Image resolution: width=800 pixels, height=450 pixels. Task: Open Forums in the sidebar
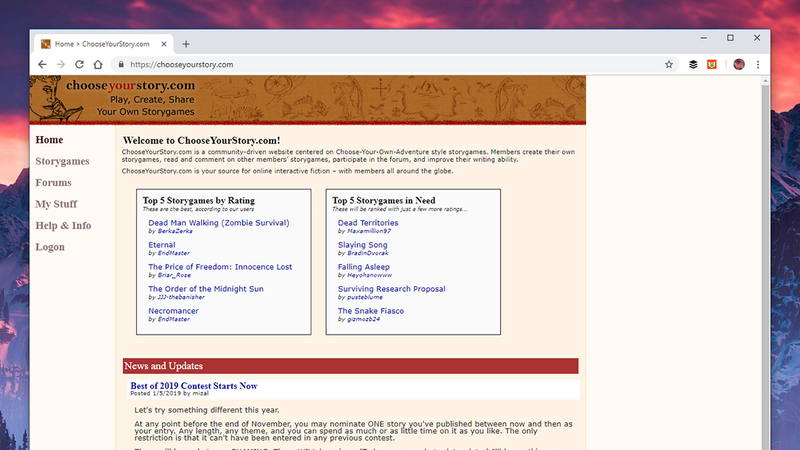pyautogui.click(x=53, y=183)
